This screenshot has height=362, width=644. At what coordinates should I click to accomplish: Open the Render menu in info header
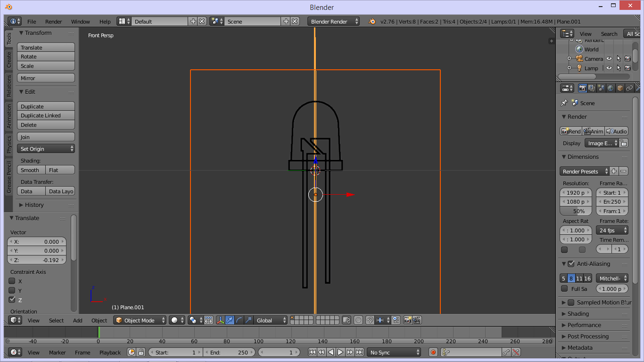click(54, 21)
